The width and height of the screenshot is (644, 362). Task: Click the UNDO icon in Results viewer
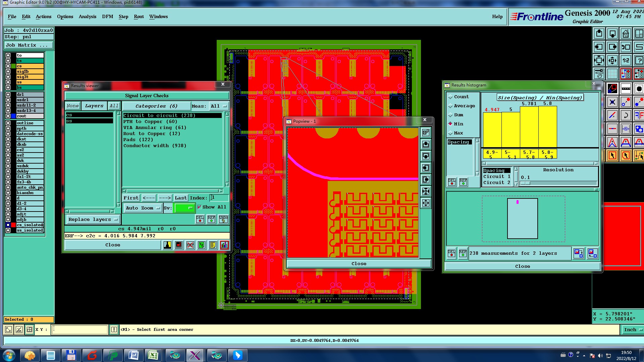pyautogui.click(x=223, y=219)
